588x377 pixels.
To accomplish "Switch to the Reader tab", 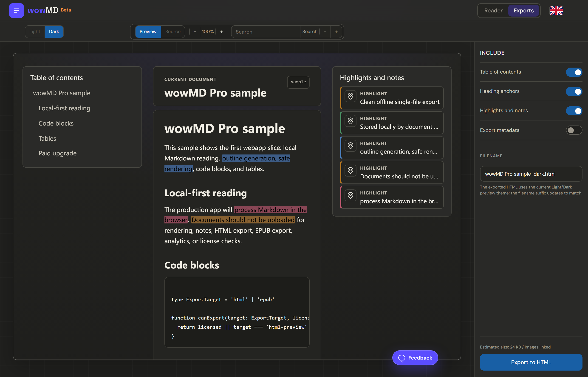I will point(493,11).
